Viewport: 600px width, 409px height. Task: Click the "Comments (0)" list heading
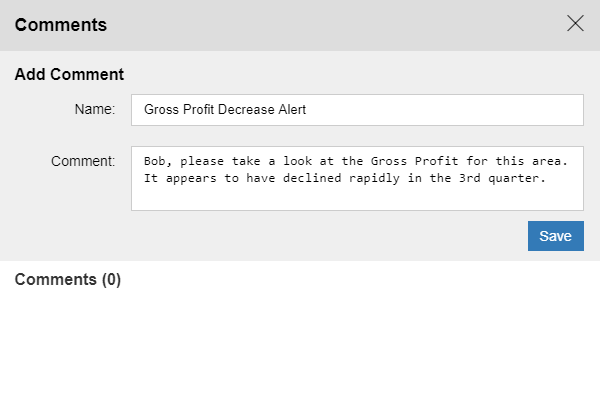pyautogui.click(x=67, y=280)
